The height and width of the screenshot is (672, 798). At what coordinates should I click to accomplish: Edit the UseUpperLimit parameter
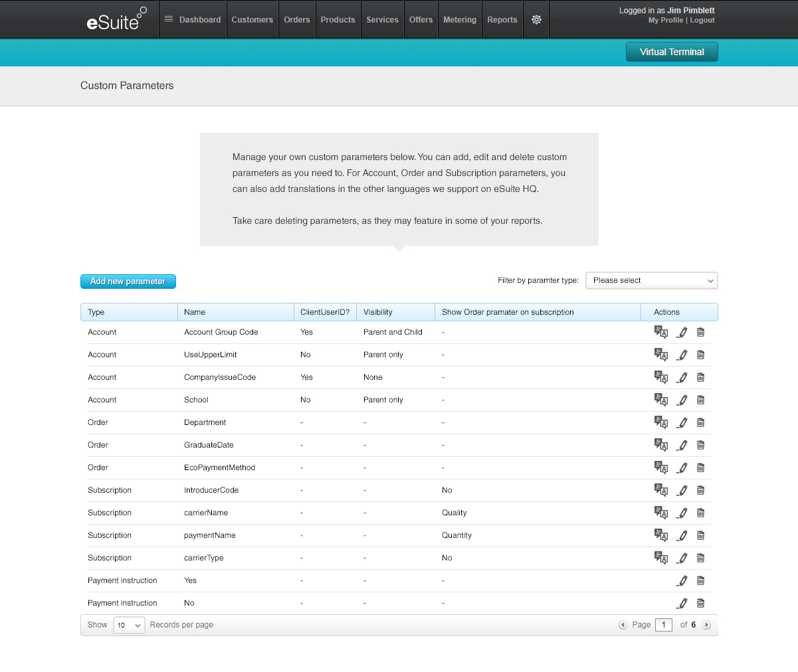(682, 355)
